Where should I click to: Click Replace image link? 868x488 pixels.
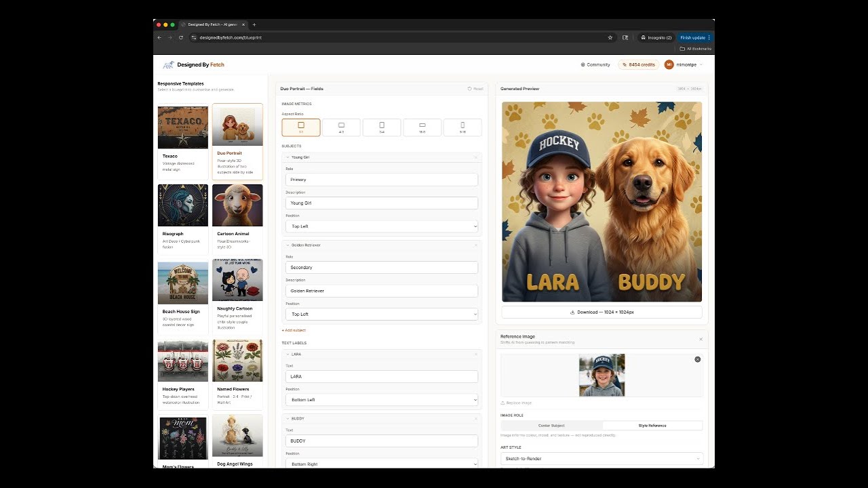[x=516, y=403]
